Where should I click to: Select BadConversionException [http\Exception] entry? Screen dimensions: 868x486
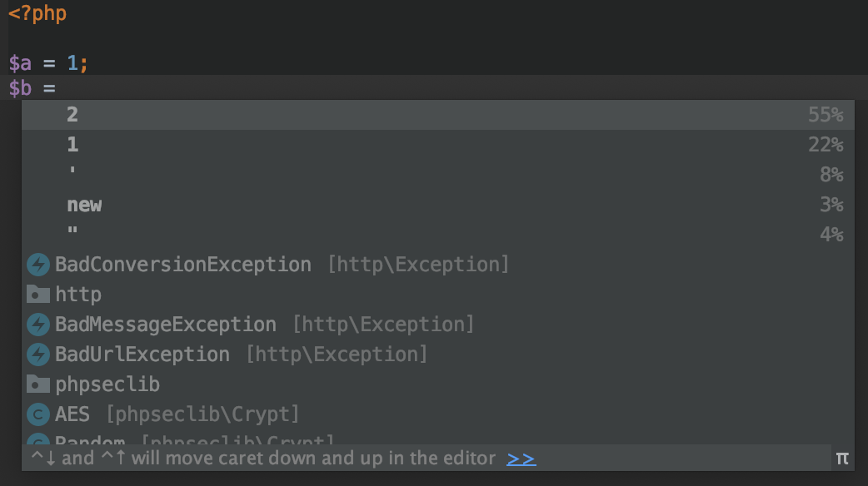coord(438,265)
